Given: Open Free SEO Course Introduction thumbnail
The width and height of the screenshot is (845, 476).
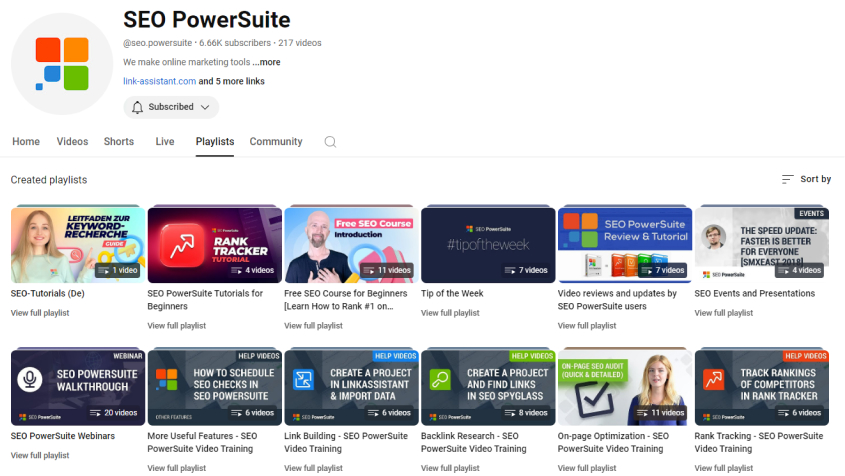Looking at the screenshot, I should [351, 245].
